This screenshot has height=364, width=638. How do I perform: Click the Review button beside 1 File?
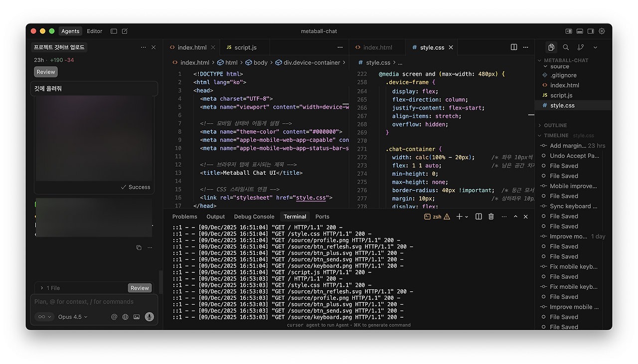[x=140, y=288]
